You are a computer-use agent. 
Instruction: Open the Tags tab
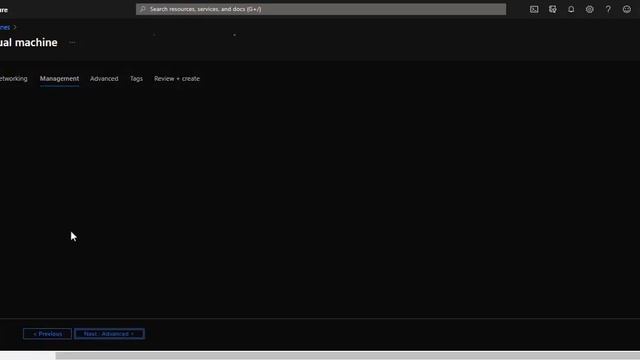136,78
